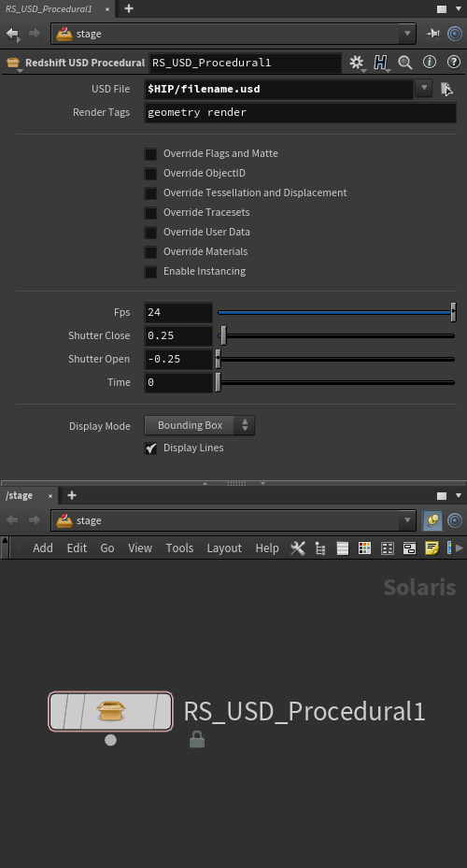Click the Render Tags text field
467x868 pixels.
pos(301,112)
